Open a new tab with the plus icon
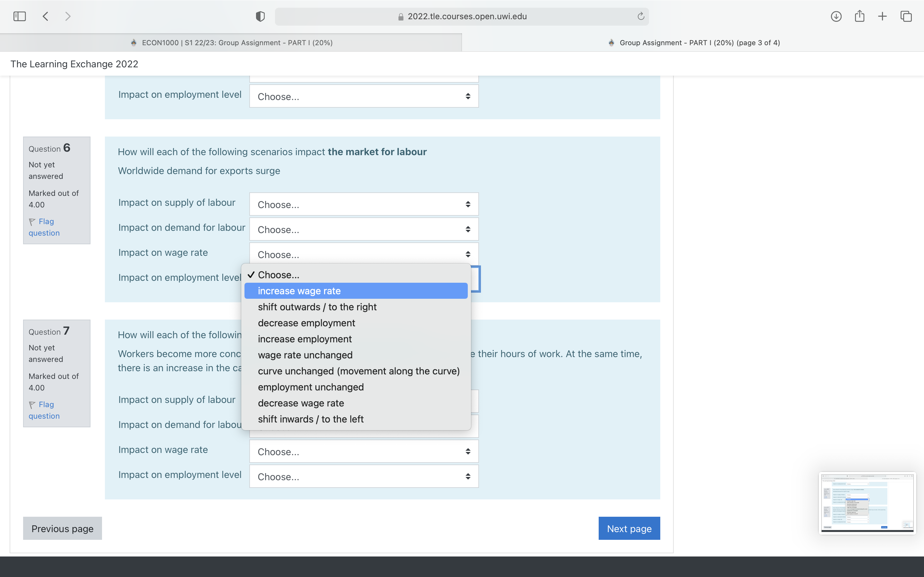The height and width of the screenshot is (577, 924). click(x=882, y=16)
